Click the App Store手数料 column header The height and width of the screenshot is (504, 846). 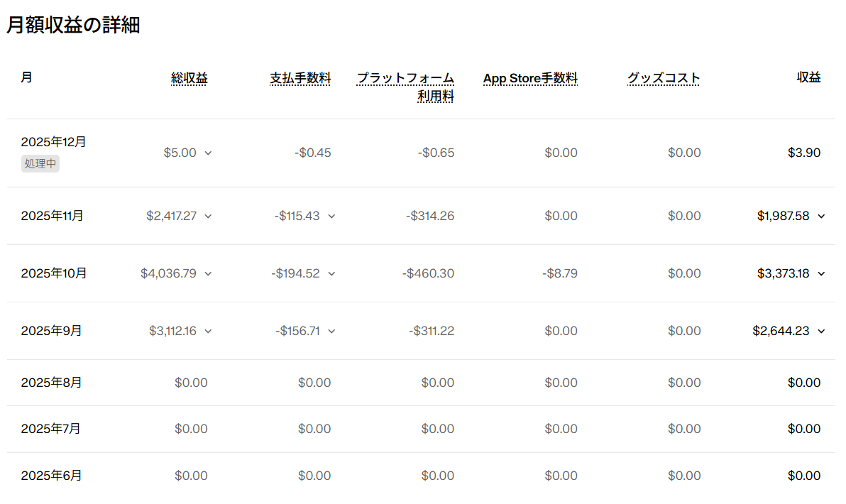pos(530,78)
